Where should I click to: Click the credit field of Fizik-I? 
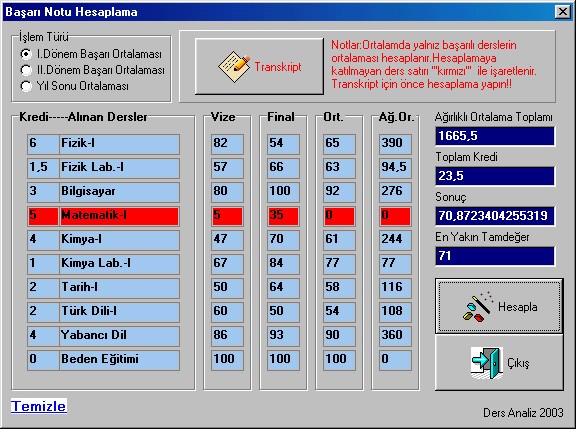coord(43,144)
